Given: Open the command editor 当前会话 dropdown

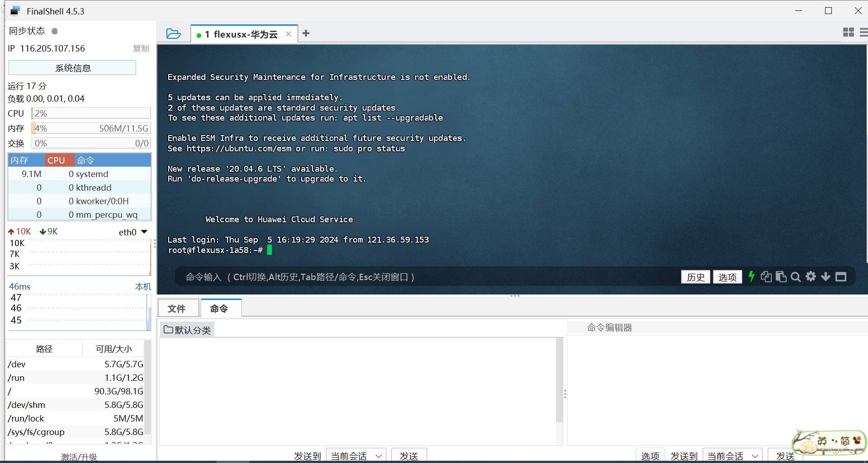Looking at the screenshot, I should (732, 456).
